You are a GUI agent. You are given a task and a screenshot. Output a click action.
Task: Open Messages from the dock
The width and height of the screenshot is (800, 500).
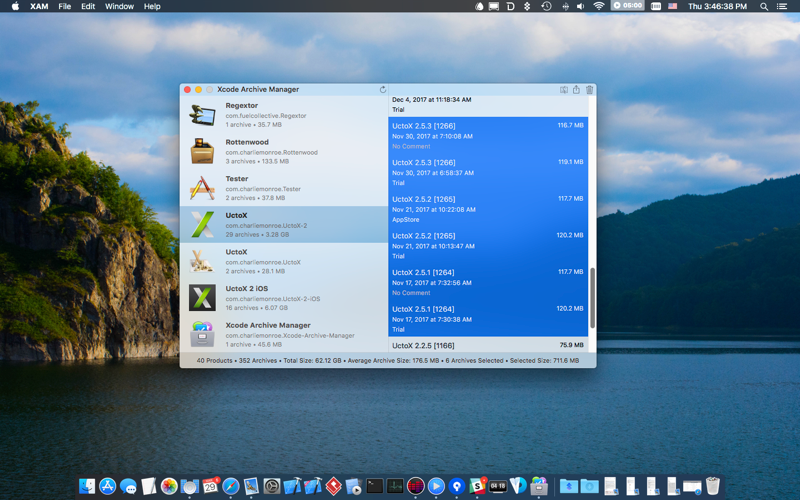(128, 486)
